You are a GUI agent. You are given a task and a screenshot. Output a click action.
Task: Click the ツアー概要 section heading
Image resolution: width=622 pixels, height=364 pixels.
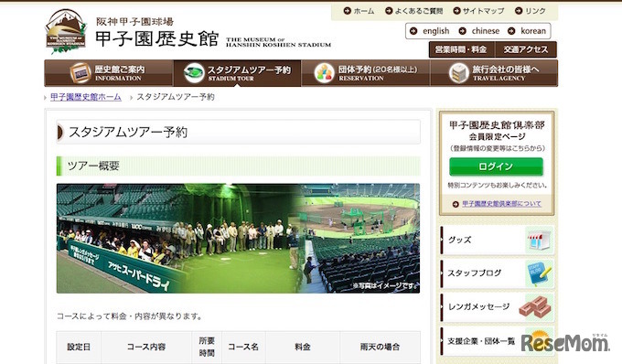(93, 166)
